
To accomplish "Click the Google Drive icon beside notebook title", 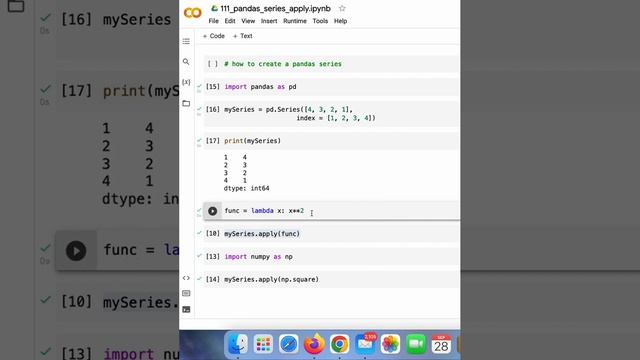I will pos(214,8).
